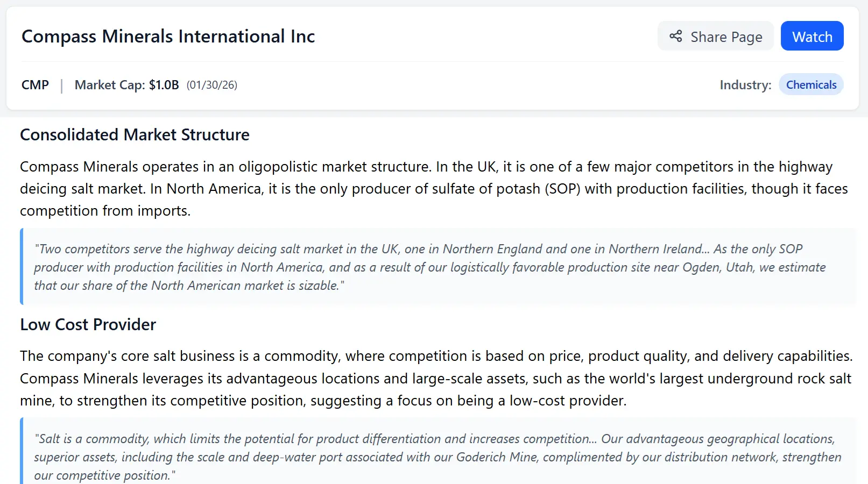Viewport: 868px width, 484px height.
Task: Click the Consolidated Market Structure heading
Action: (x=135, y=134)
